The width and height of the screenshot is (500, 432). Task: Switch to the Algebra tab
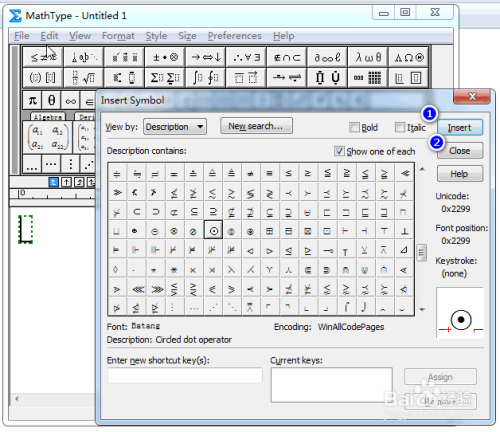point(48,117)
